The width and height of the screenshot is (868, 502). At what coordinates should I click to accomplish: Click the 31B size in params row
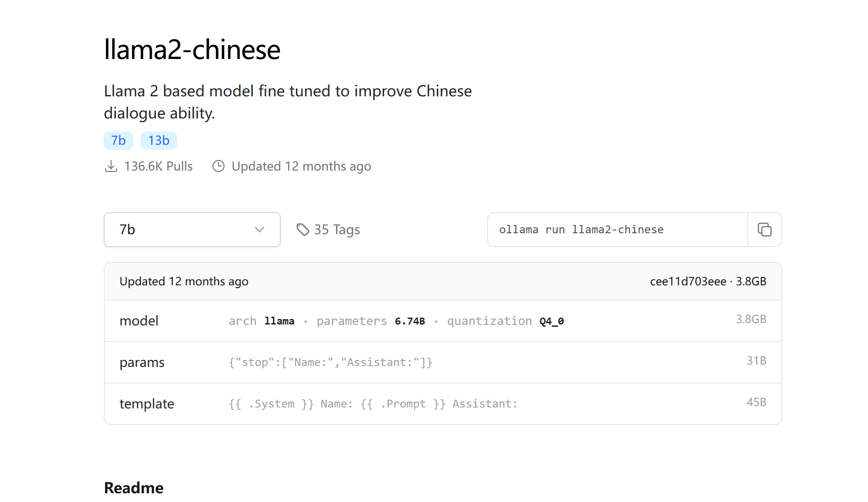click(756, 360)
